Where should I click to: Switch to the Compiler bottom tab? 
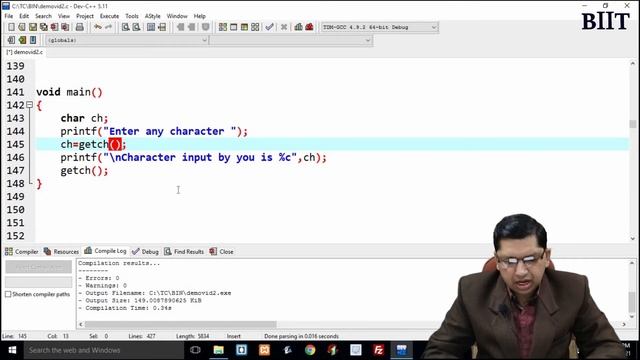coord(22,251)
